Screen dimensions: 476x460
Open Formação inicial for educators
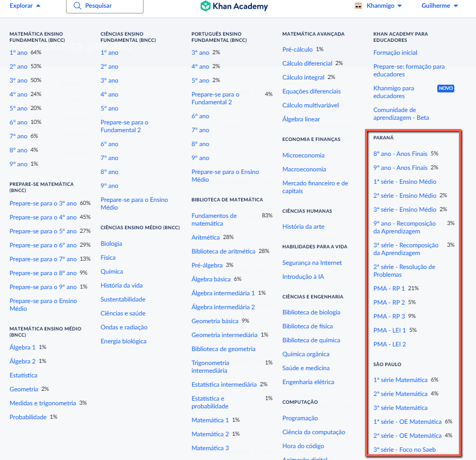coord(395,53)
